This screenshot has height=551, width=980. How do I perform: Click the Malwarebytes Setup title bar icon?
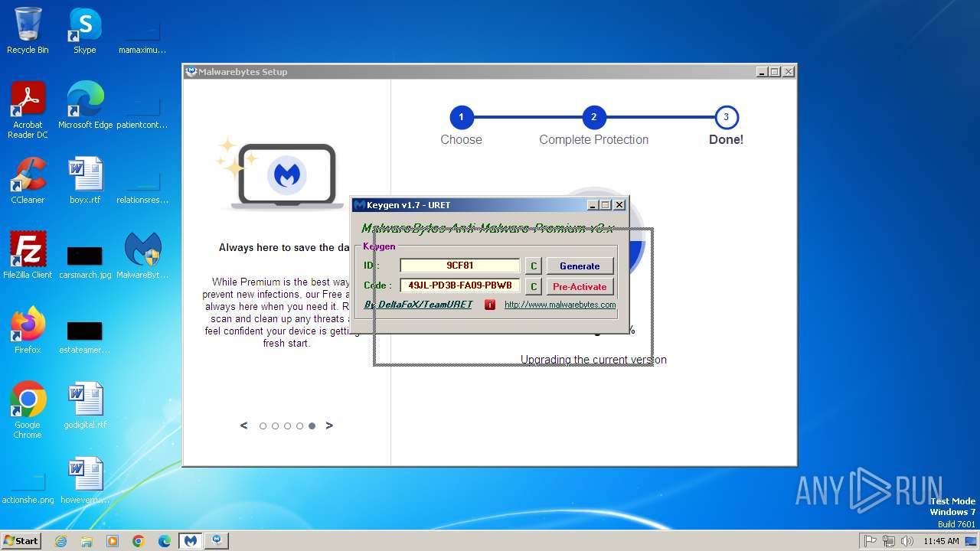click(x=191, y=71)
